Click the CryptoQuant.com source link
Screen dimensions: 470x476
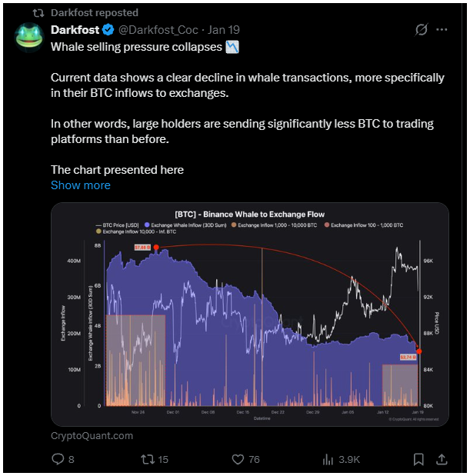(x=92, y=435)
